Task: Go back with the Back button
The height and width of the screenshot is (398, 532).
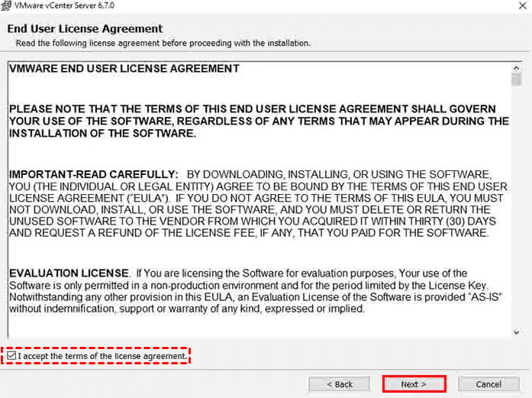Action: point(340,384)
